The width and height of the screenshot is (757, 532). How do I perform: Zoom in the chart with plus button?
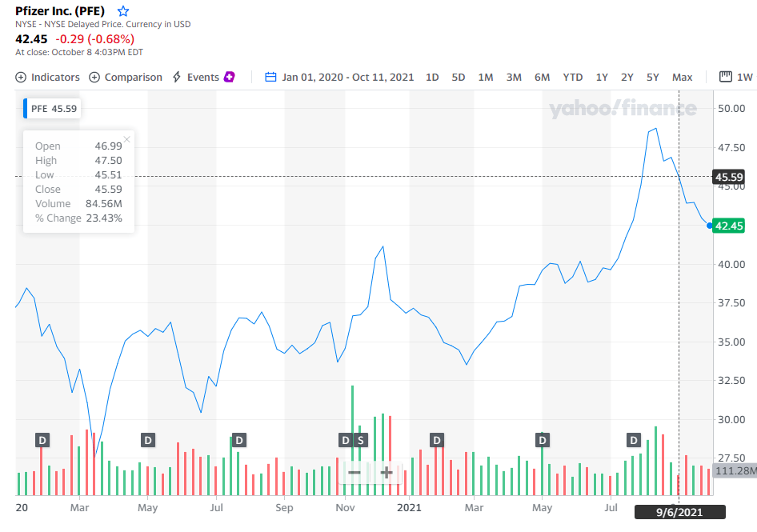(x=387, y=473)
